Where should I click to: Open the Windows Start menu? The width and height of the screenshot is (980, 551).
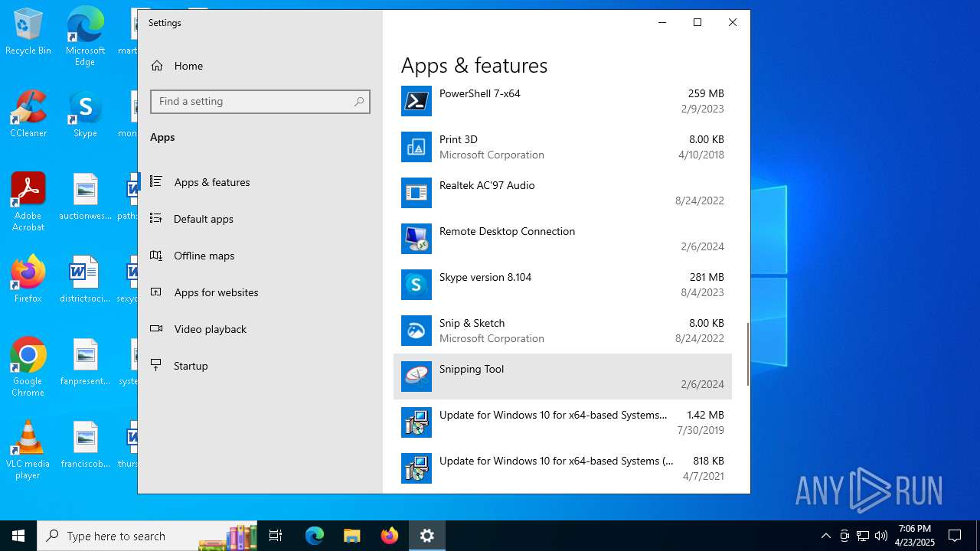(x=18, y=536)
